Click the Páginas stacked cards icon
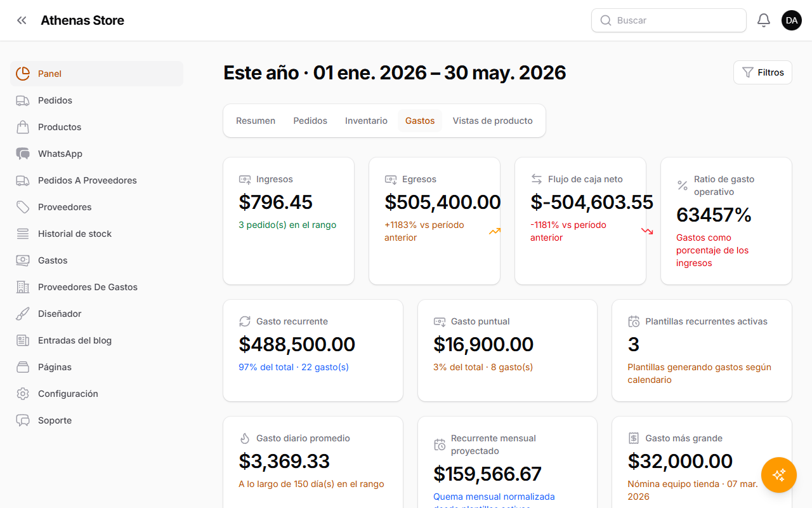812x508 pixels. click(23, 367)
